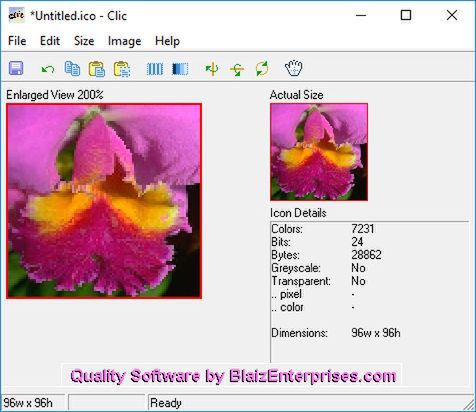Open the Help menu
Image resolution: width=476 pixels, height=412 pixels.
click(x=167, y=41)
